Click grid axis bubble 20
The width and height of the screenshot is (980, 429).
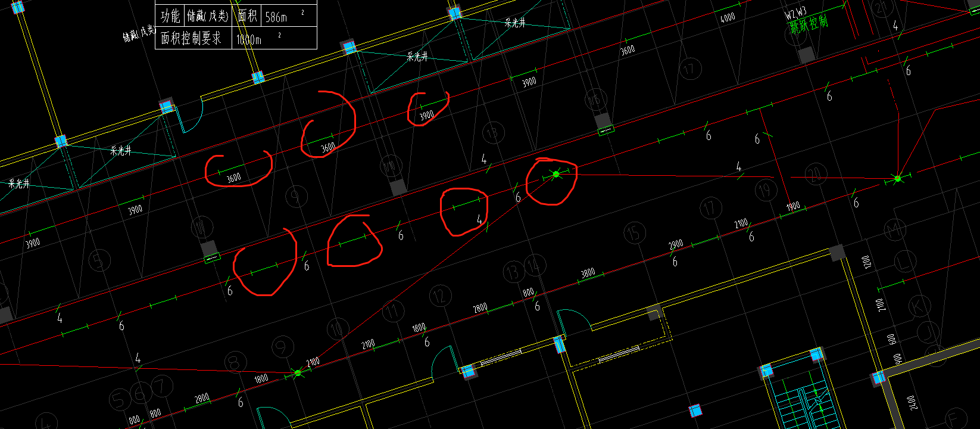814,175
